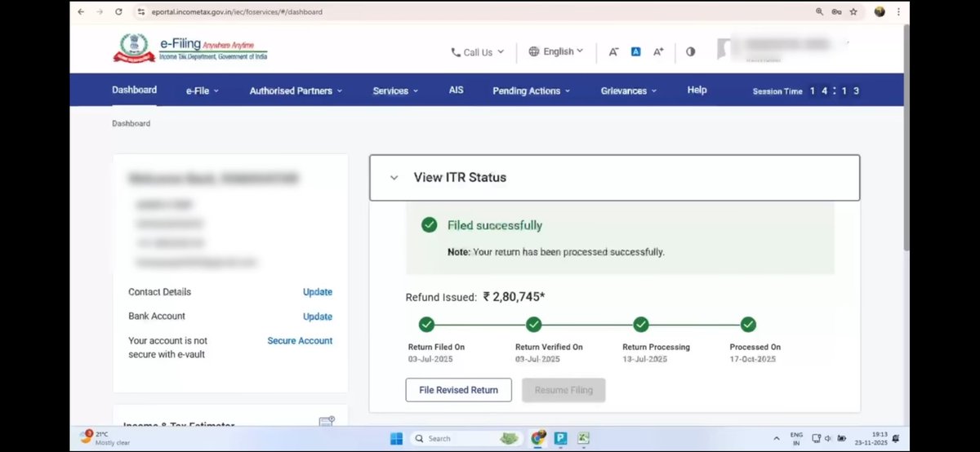Open the AIS menu item

(456, 90)
